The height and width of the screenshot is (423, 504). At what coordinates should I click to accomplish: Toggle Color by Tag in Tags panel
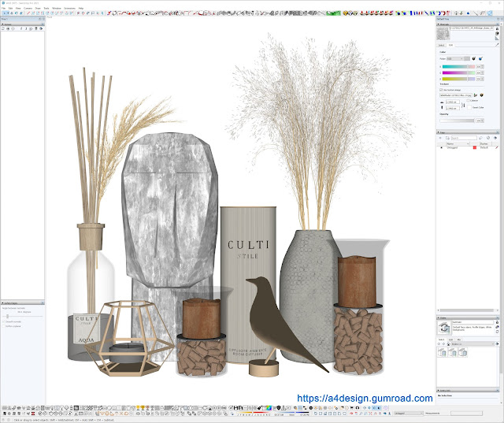point(488,138)
